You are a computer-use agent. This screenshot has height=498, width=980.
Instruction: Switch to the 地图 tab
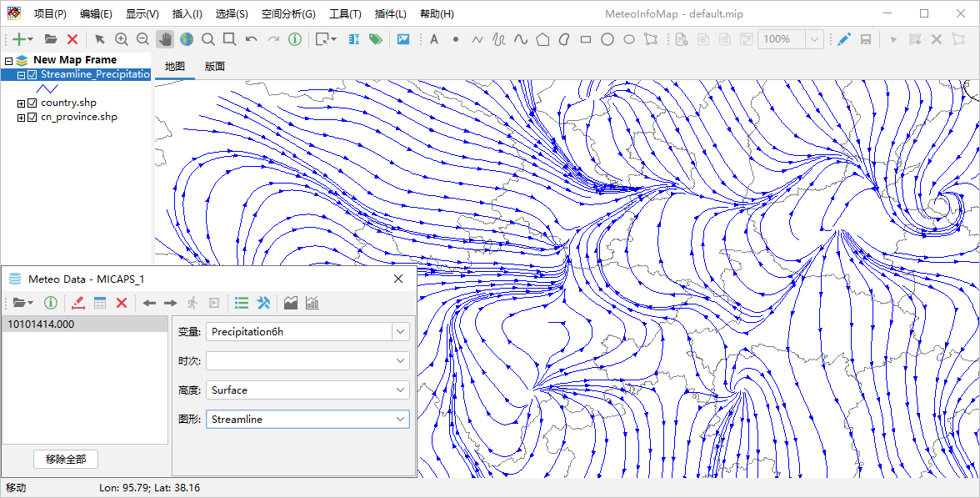[175, 67]
